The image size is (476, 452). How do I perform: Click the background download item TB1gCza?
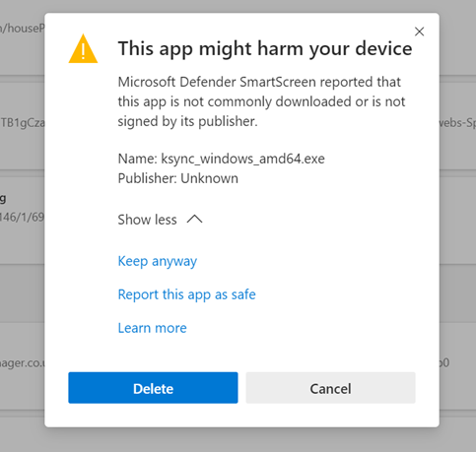click(23, 123)
